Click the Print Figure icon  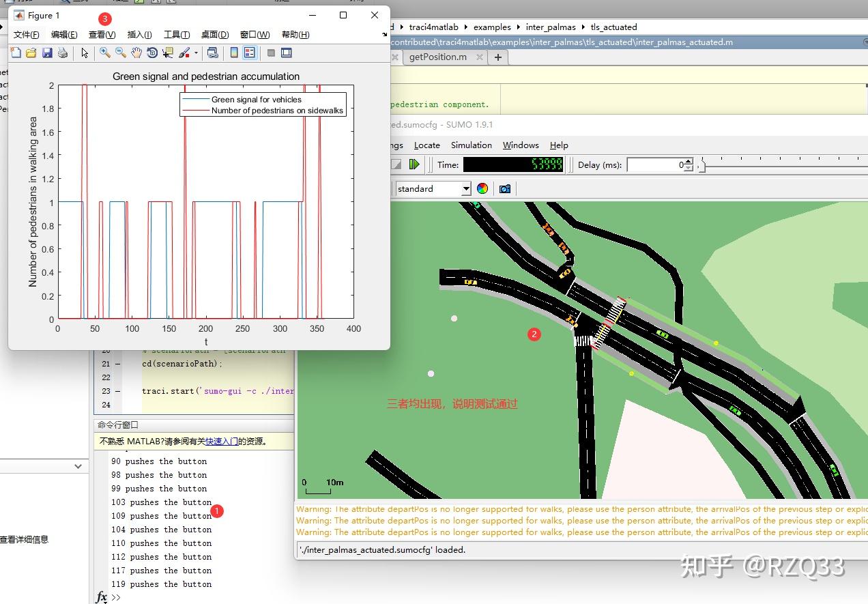(63, 53)
